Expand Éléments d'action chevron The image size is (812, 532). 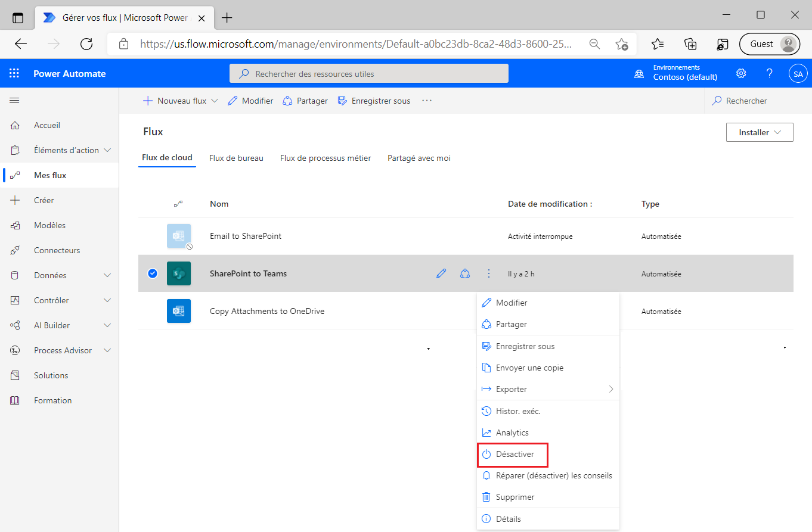pos(107,150)
